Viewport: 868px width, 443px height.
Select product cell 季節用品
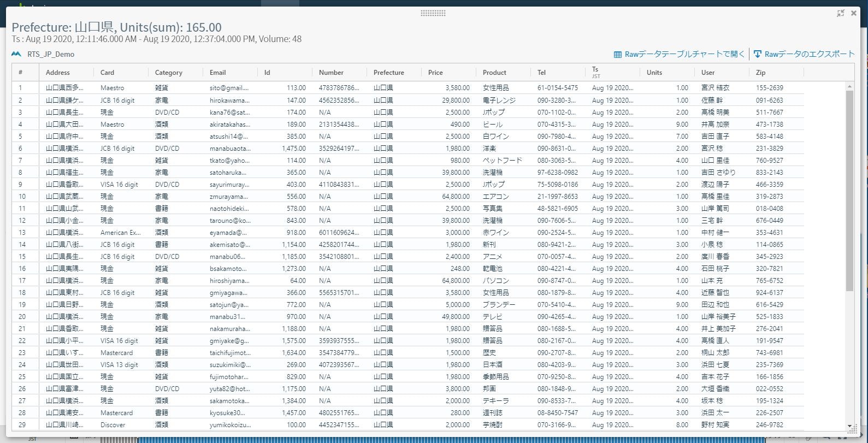coord(496,376)
